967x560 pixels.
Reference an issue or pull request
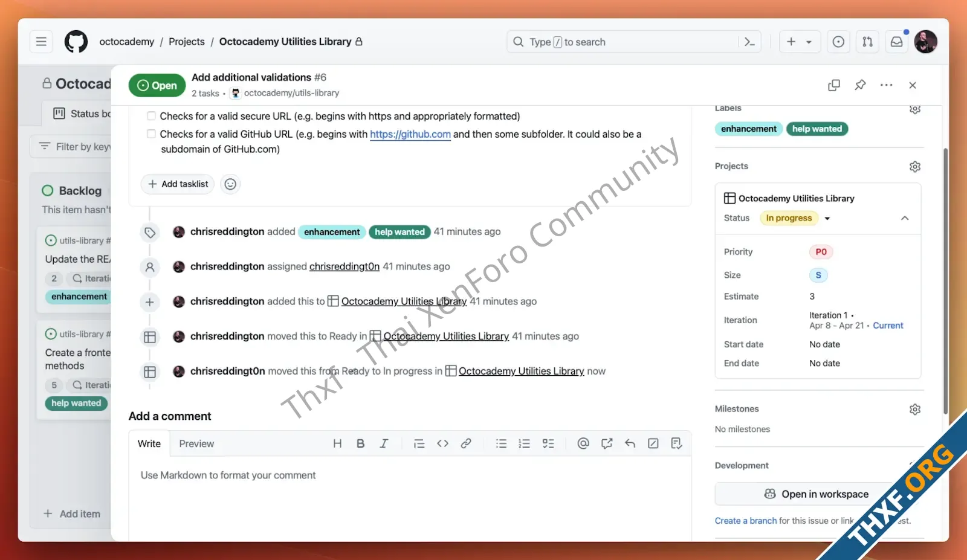click(x=607, y=443)
